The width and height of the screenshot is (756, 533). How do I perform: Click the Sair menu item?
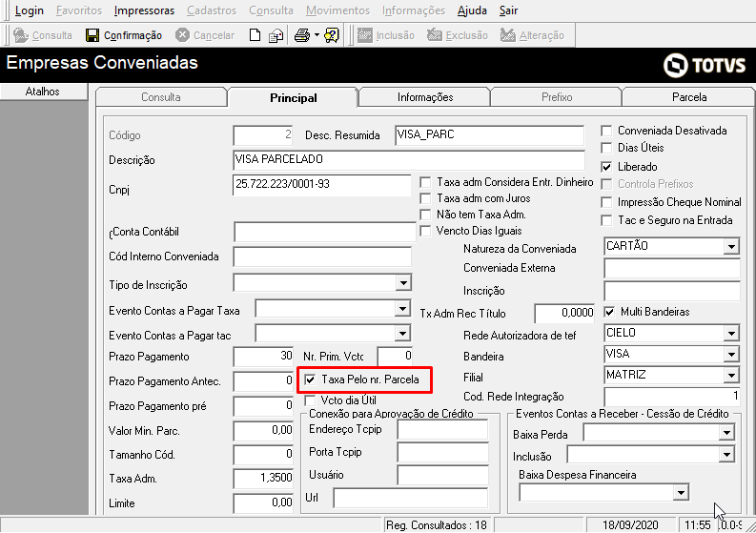(x=508, y=10)
